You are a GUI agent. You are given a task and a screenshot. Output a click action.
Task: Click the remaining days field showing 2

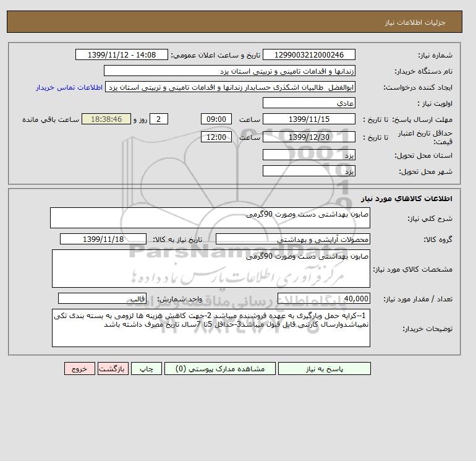point(158,119)
